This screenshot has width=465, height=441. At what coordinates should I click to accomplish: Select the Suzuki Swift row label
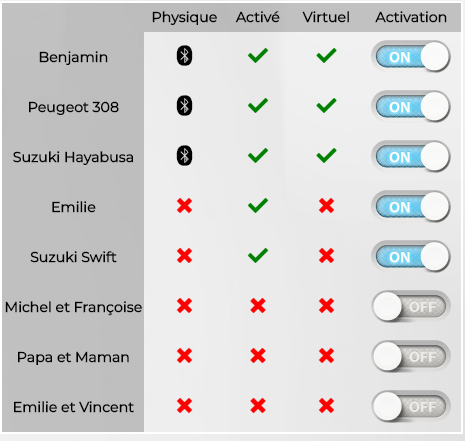73,257
